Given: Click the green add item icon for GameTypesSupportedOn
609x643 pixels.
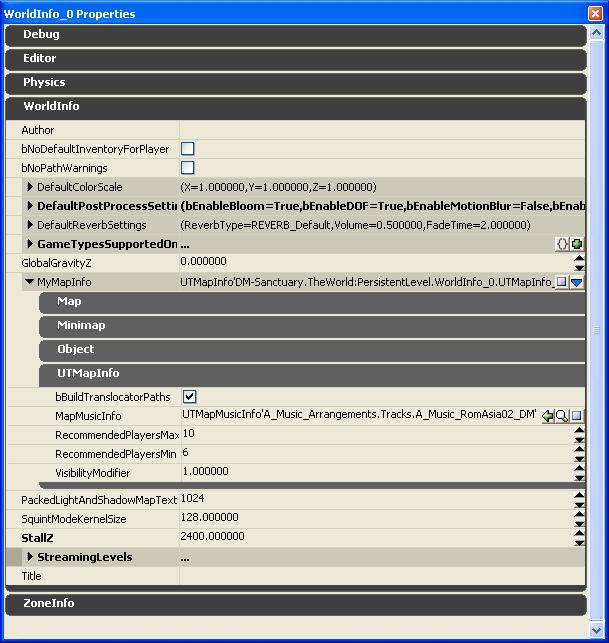Looking at the screenshot, I should pyautogui.click(x=577, y=244).
